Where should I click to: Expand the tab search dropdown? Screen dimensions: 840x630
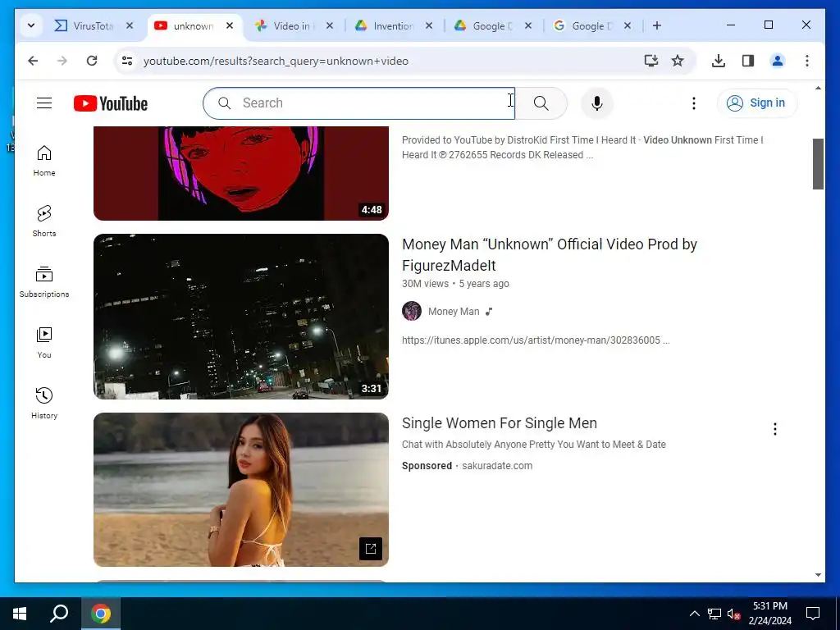[x=31, y=25]
